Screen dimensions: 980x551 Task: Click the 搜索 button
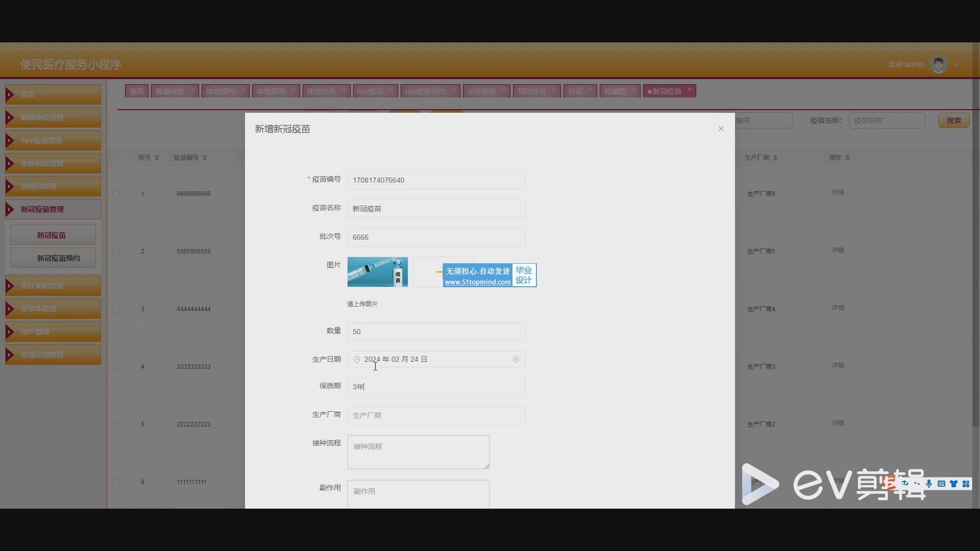(953, 120)
